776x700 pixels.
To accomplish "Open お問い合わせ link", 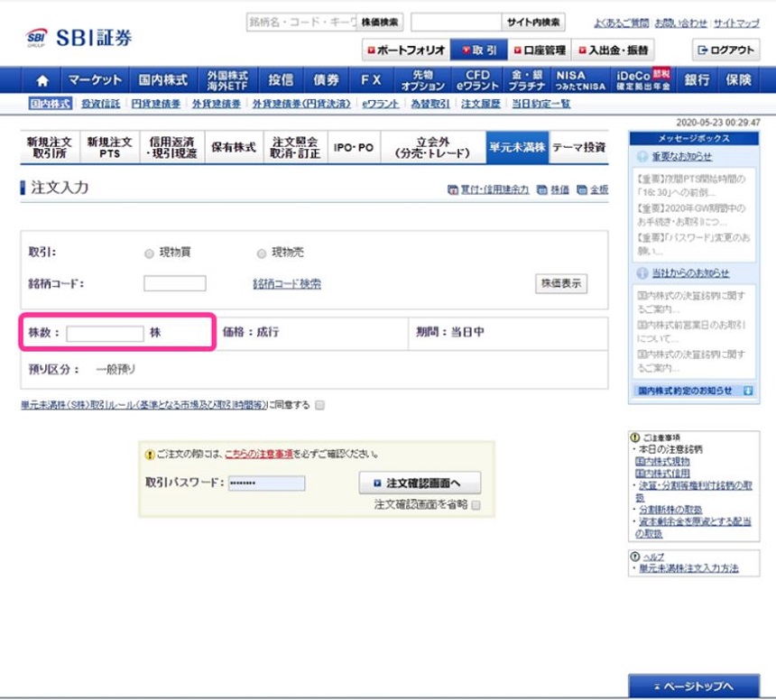I will [681, 23].
